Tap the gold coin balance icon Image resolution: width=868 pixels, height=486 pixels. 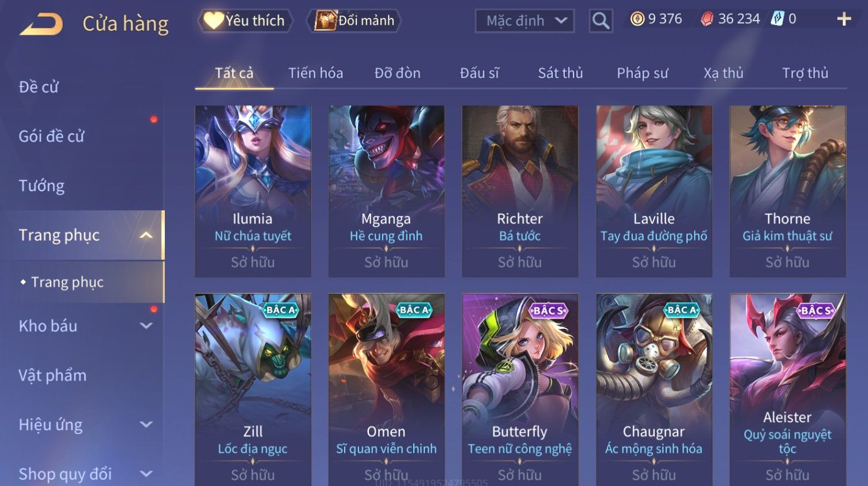click(x=637, y=19)
